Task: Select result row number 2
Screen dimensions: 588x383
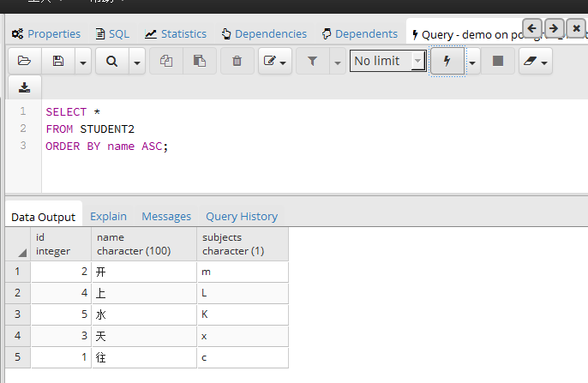Action: click(x=18, y=293)
